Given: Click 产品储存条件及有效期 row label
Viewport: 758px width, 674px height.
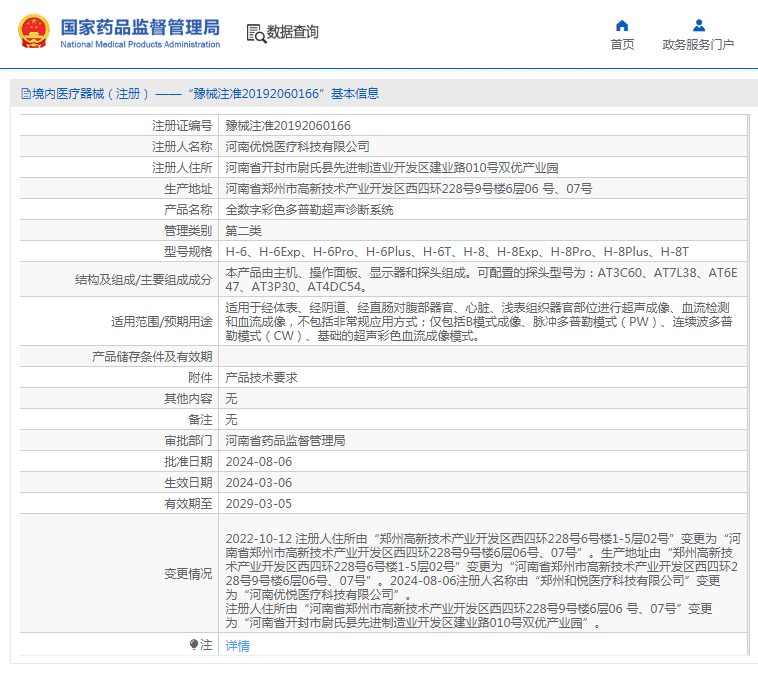Looking at the screenshot, I should (x=152, y=357).
